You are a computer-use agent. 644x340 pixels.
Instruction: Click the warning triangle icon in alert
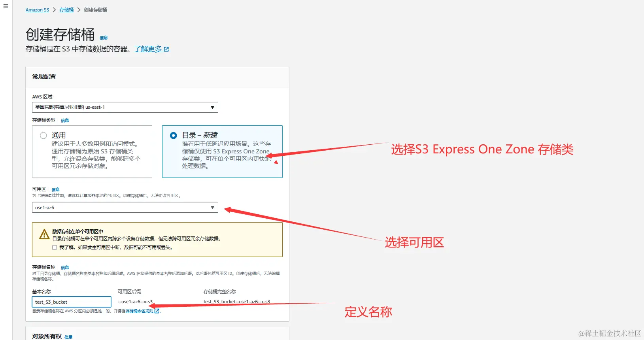click(44, 234)
